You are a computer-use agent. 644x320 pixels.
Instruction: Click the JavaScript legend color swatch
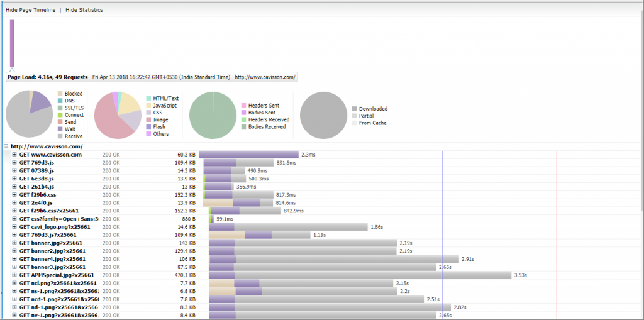(148, 106)
